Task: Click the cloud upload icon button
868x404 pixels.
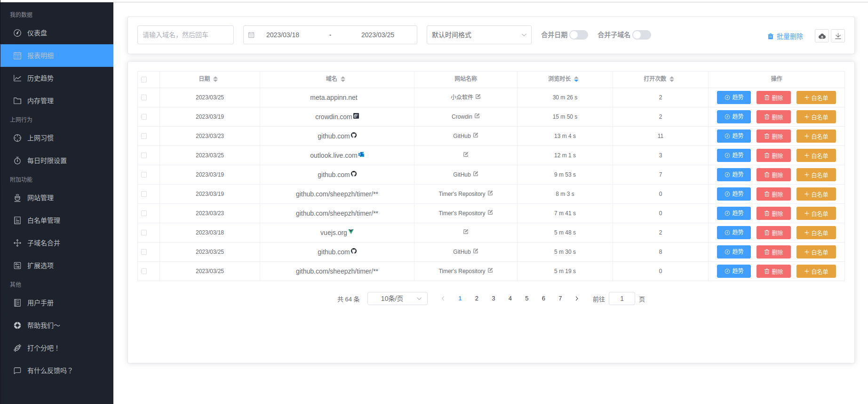Action: (822, 36)
